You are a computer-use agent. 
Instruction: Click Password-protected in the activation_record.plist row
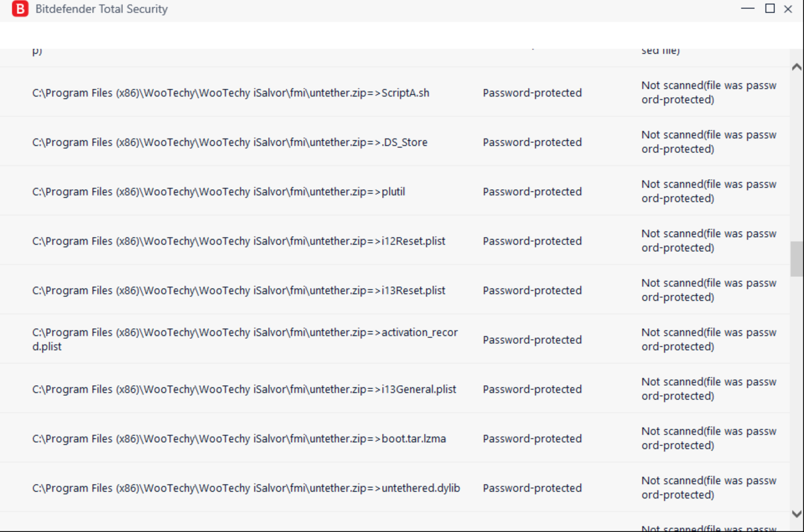pyautogui.click(x=532, y=340)
